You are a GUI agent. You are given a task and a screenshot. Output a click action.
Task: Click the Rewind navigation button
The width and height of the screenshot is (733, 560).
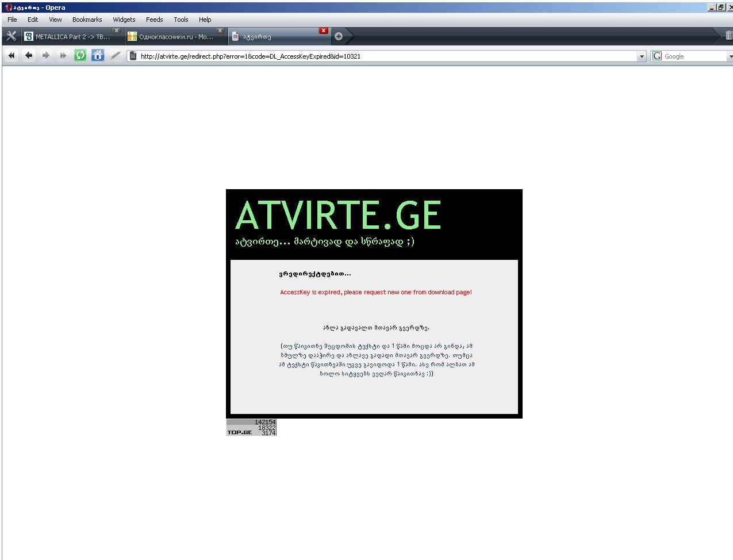[11, 56]
